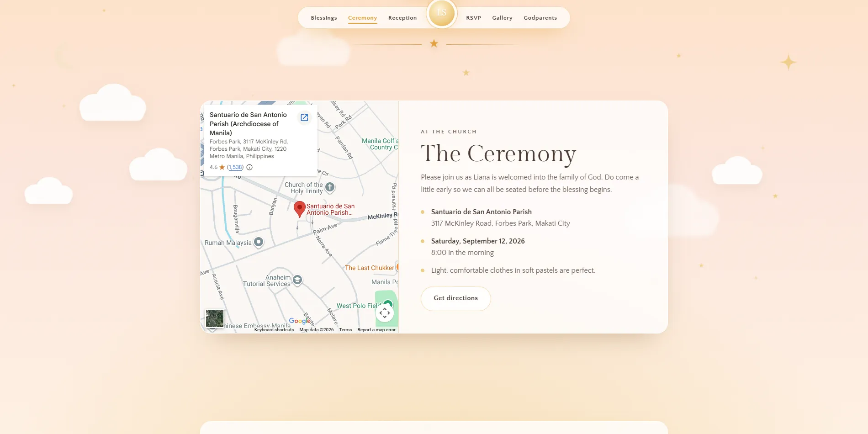Open map Keyboard shortcuts
868x434 pixels.
(x=274, y=330)
